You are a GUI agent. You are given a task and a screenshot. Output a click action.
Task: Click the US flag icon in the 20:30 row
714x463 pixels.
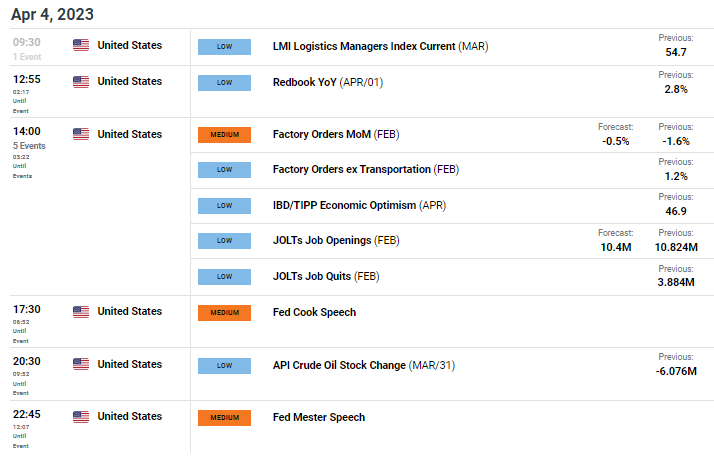(81, 364)
